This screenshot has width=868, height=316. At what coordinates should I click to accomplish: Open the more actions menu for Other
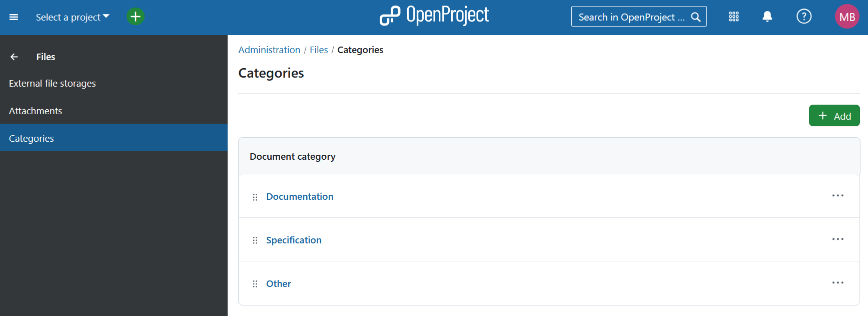pyautogui.click(x=837, y=283)
